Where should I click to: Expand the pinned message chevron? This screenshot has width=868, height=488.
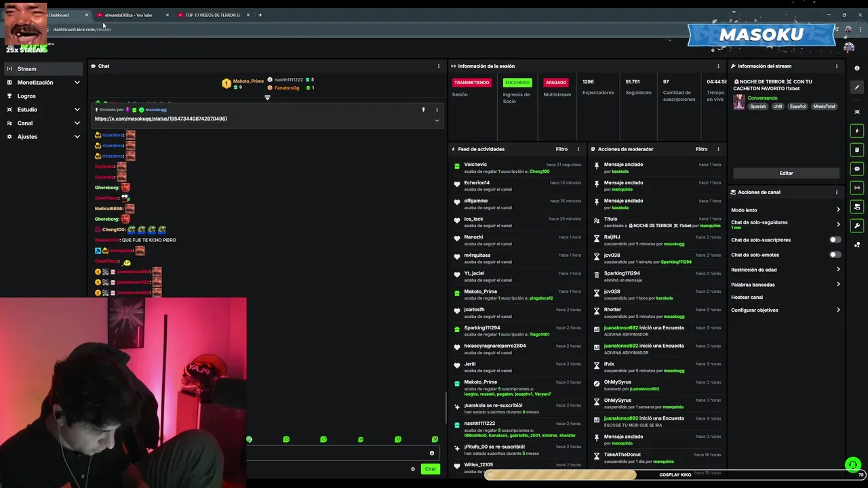pyautogui.click(x=437, y=121)
